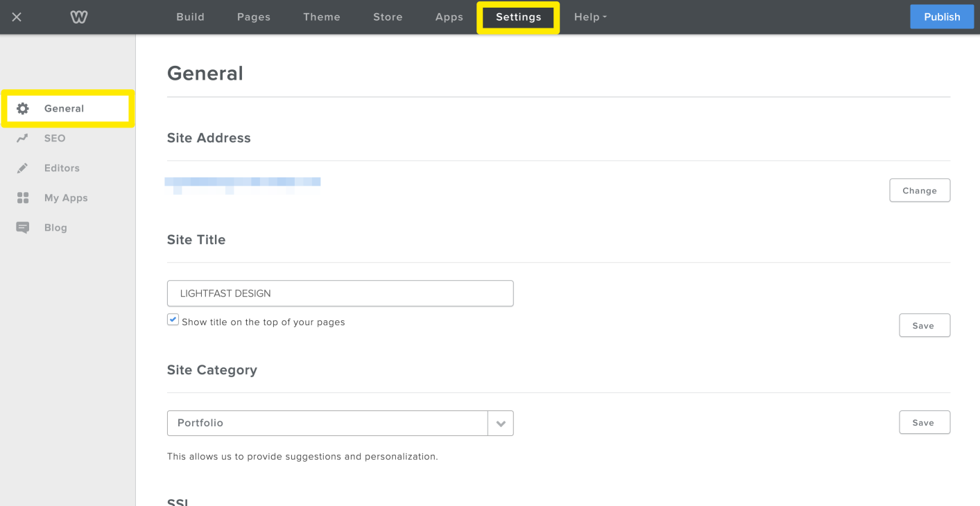Uncheck Show title on top of pages
The height and width of the screenshot is (506, 980).
(173, 320)
